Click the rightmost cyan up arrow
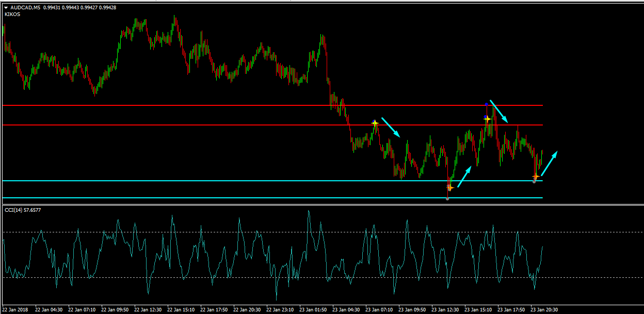 549,163
